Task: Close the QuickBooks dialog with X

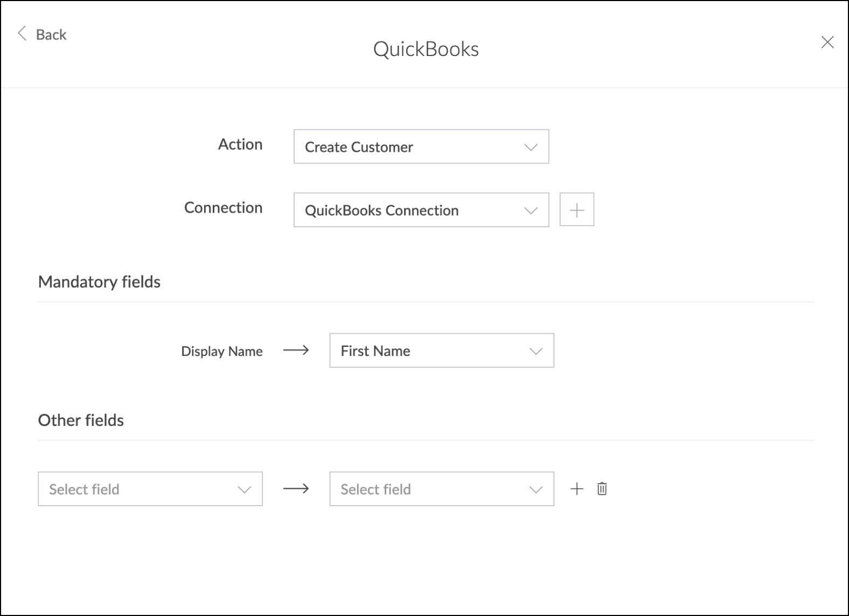Action: tap(827, 42)
